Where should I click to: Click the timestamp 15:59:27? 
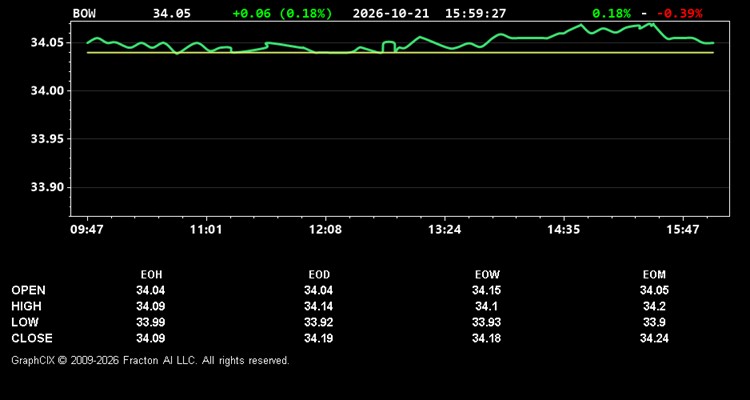pyautogui.click(x=475, y=13)
